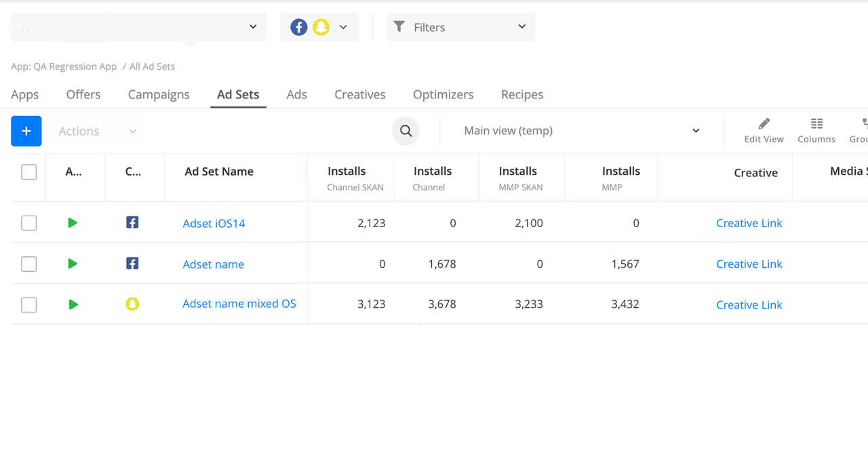Screen dimensions: 868x463
Task: Click the filter funnel icon
Action: point(399,26)
